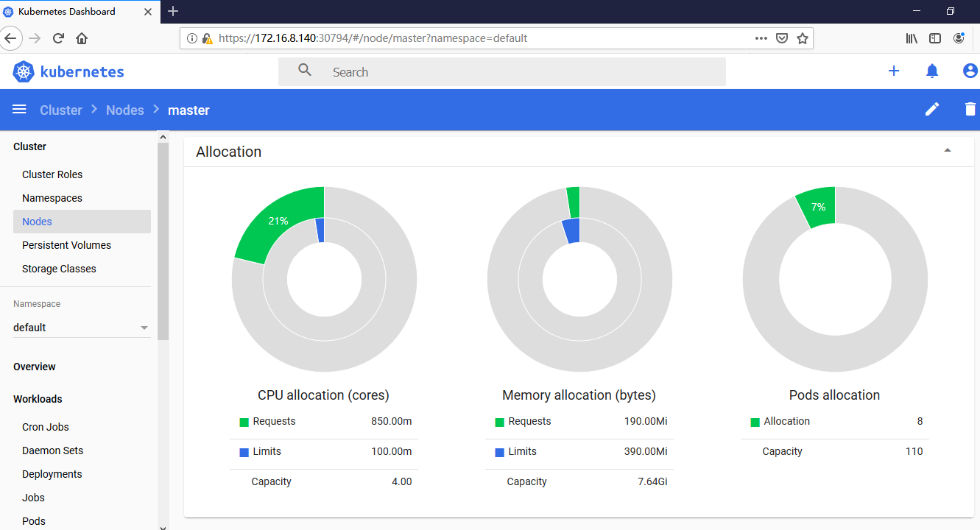Screen dimensions: 980x530
Task: Open Storage Classes in sidebar
Action: [59, 269]
